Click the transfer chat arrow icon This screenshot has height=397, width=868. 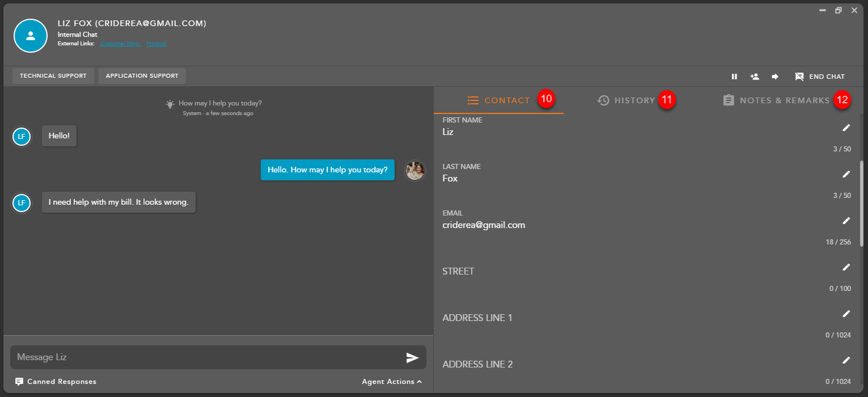coord(775,77)
